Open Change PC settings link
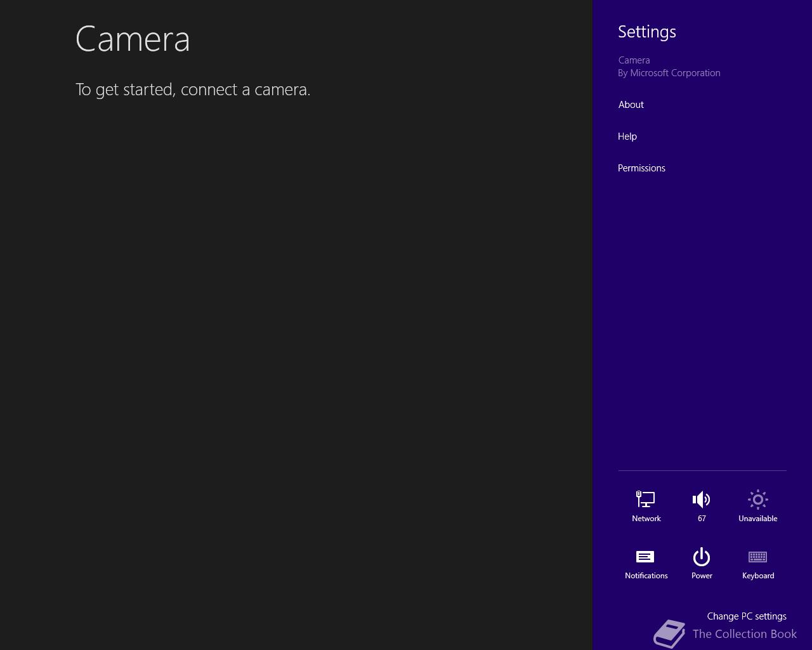 click(x=747, y=616)
